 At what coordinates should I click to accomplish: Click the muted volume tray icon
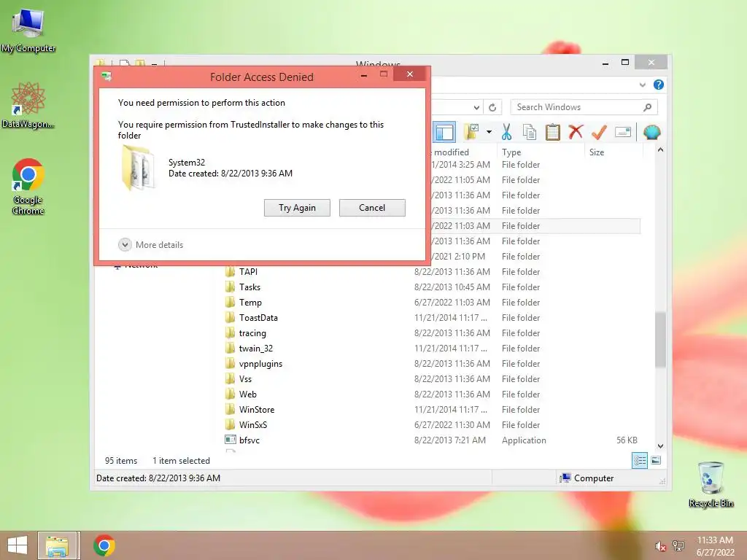click(660, 546)
